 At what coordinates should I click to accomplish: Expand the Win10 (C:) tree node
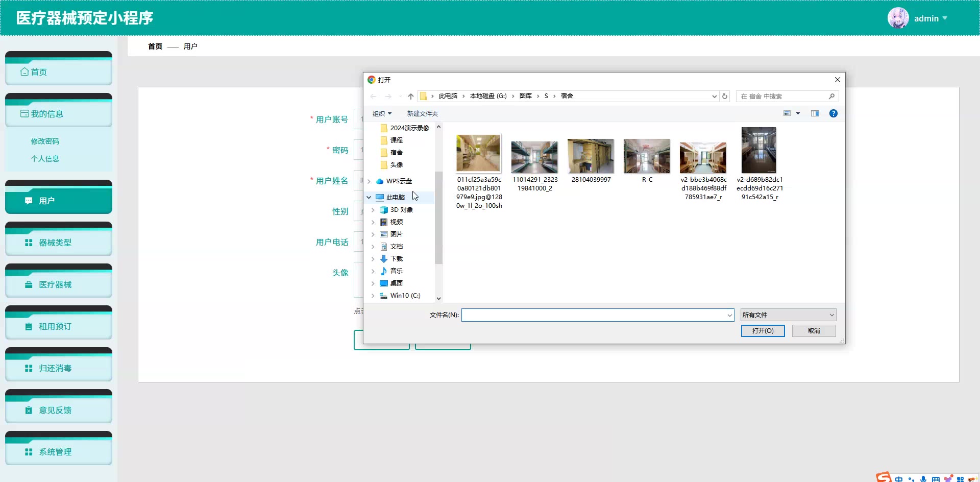click(373, 296)
